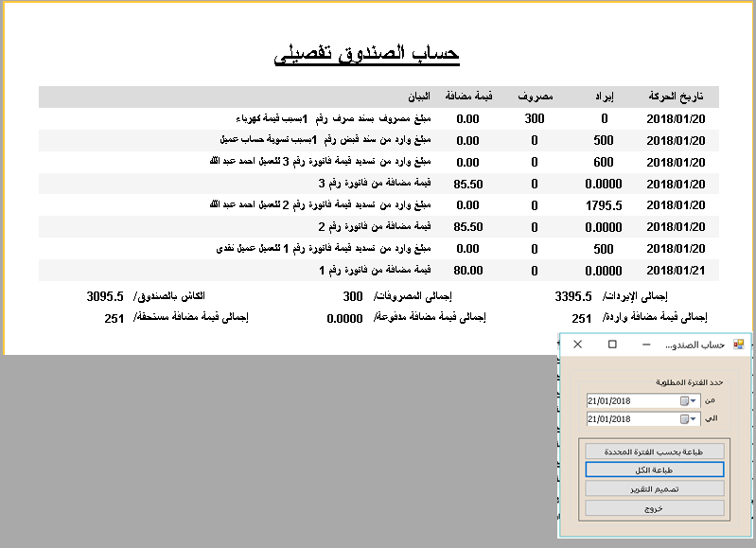
Task: Click the إجمالي المصروفات label
Action: (x=413, y=296)
